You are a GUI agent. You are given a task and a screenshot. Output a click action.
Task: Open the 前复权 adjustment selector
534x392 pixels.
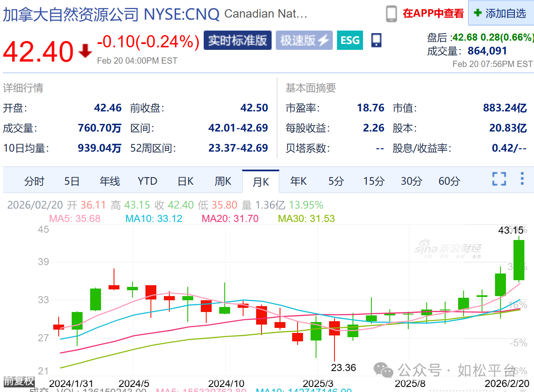coord(18,381)
